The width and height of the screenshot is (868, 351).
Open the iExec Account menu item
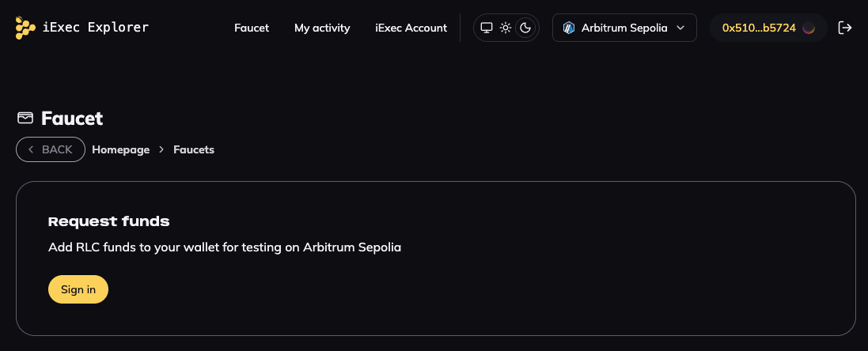[411, 28]
